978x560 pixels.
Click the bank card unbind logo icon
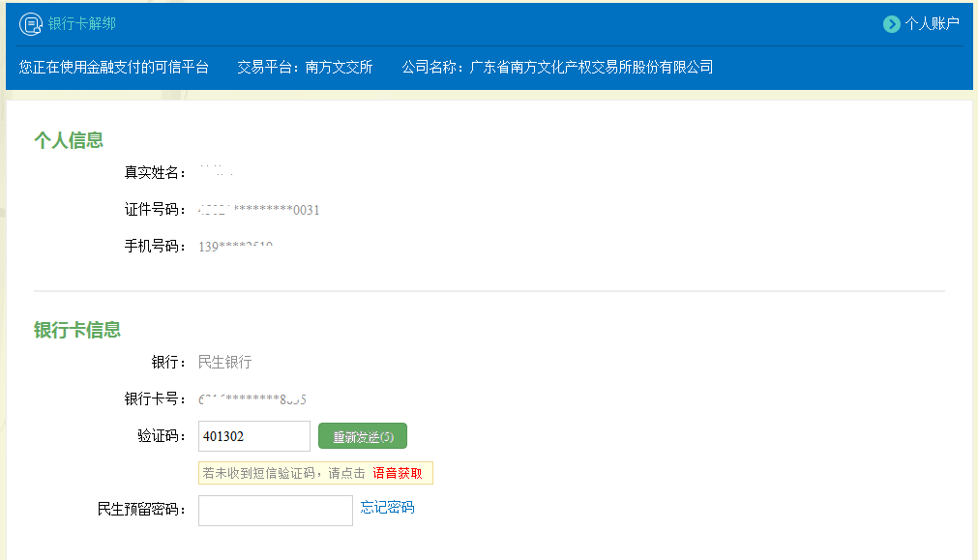(31, 24)
